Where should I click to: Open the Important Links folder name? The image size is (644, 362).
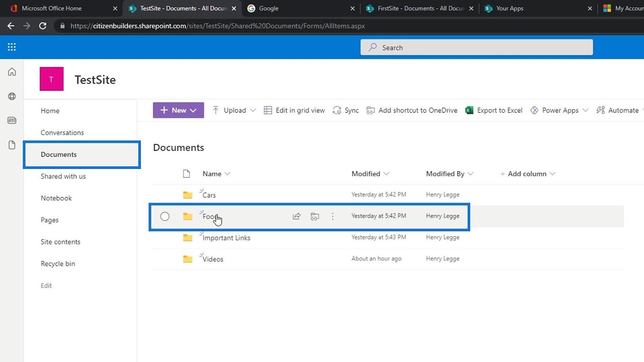(x=227, y=238)
